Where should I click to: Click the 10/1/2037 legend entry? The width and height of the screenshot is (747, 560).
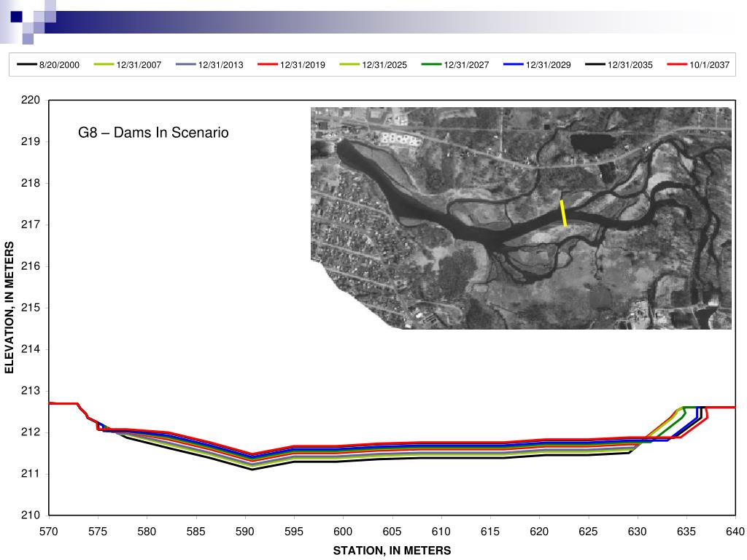point(698,65)
